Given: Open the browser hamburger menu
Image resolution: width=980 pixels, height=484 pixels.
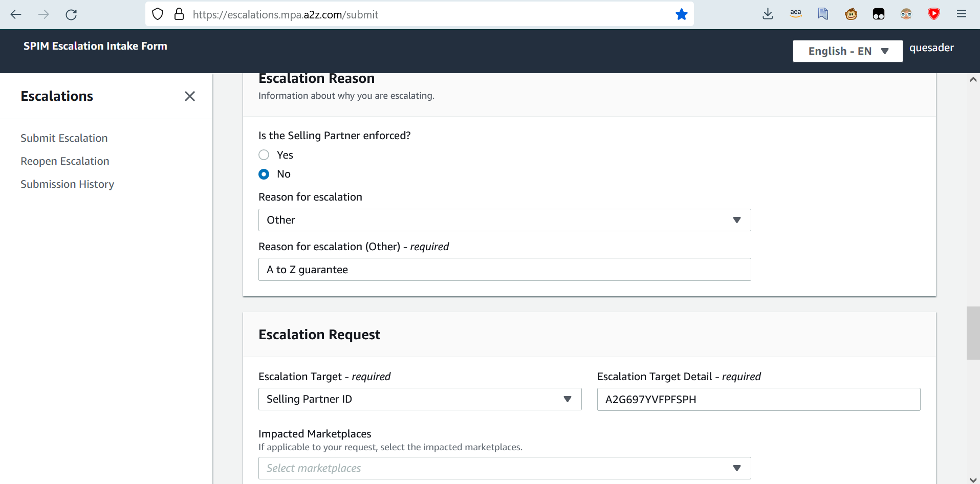Looking at the screenshot, I should (961, 14).
